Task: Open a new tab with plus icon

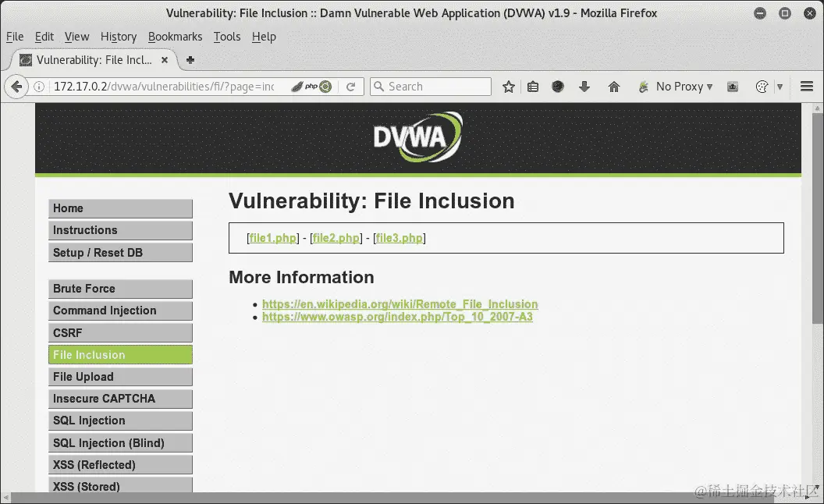Action: 190,60
